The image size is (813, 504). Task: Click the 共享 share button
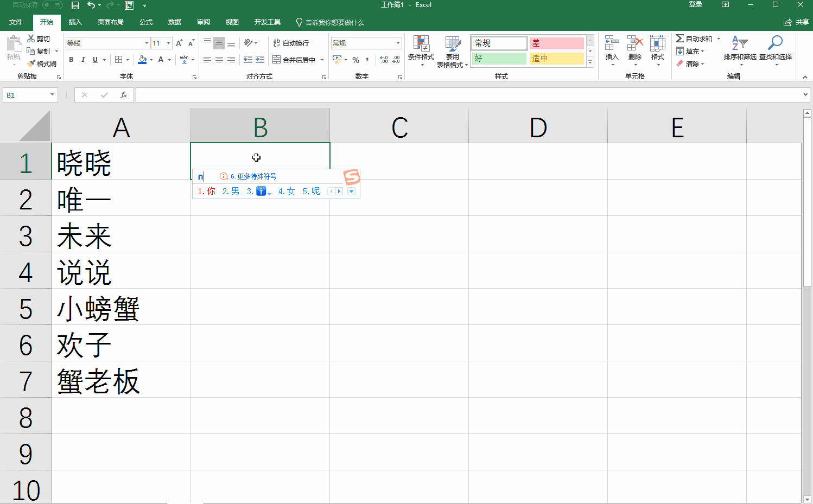[796, 22]
